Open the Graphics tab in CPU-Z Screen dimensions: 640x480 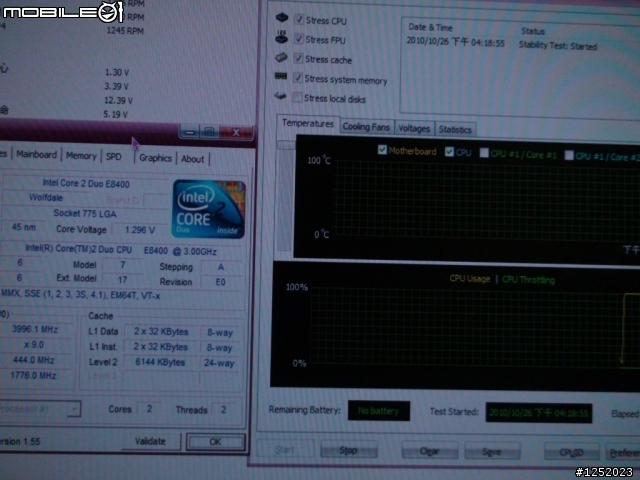(156, 158)
